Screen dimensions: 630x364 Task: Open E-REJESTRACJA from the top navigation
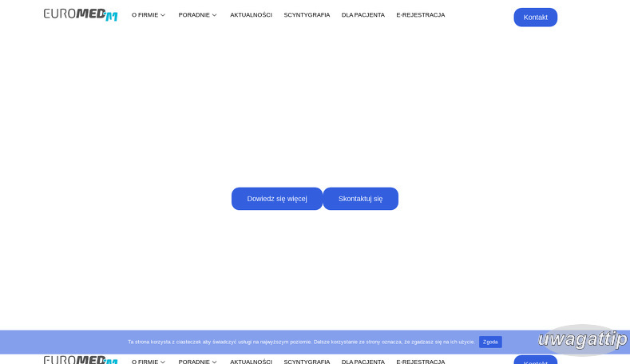tap(420, 15)
